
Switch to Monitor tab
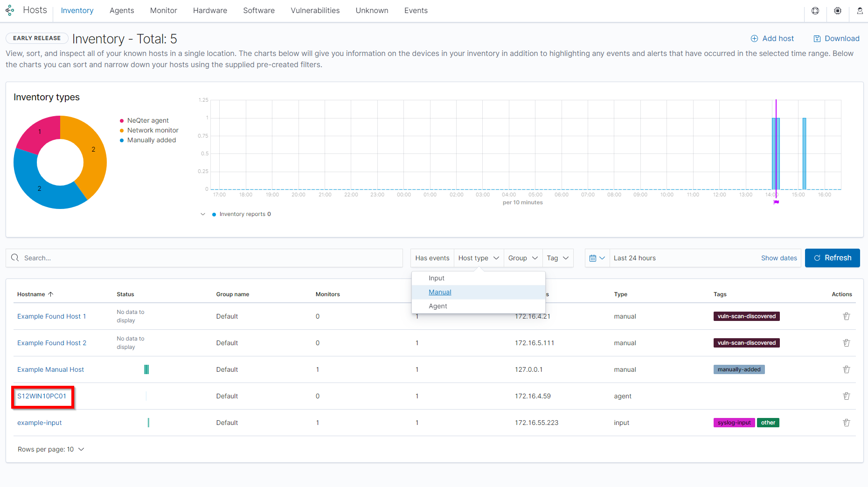[164, 10]
